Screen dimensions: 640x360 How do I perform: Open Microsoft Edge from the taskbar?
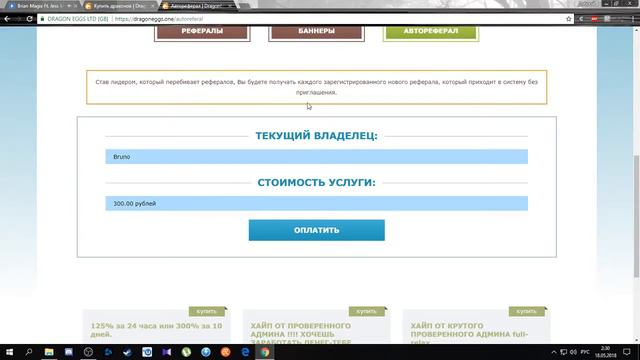coord(245,352)
